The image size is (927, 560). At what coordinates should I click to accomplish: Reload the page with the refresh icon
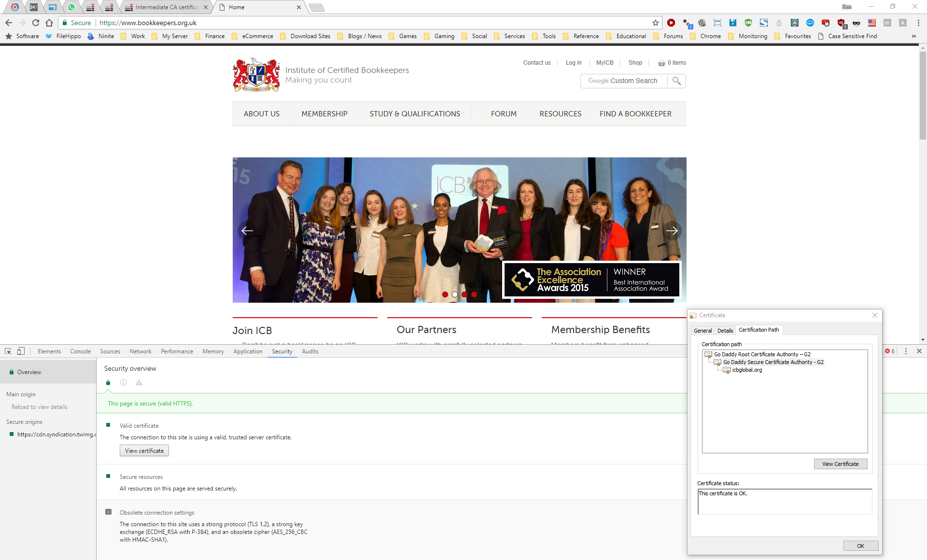(36, 23)
